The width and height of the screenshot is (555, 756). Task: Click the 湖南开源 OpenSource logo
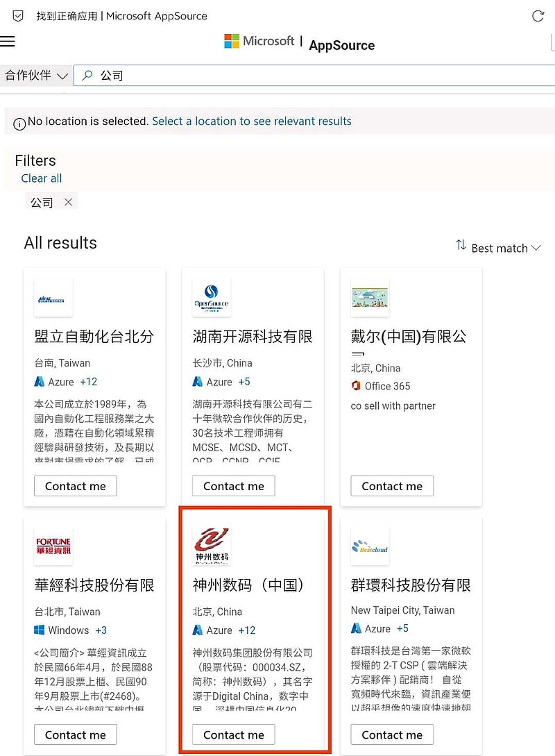coord(212,298)
